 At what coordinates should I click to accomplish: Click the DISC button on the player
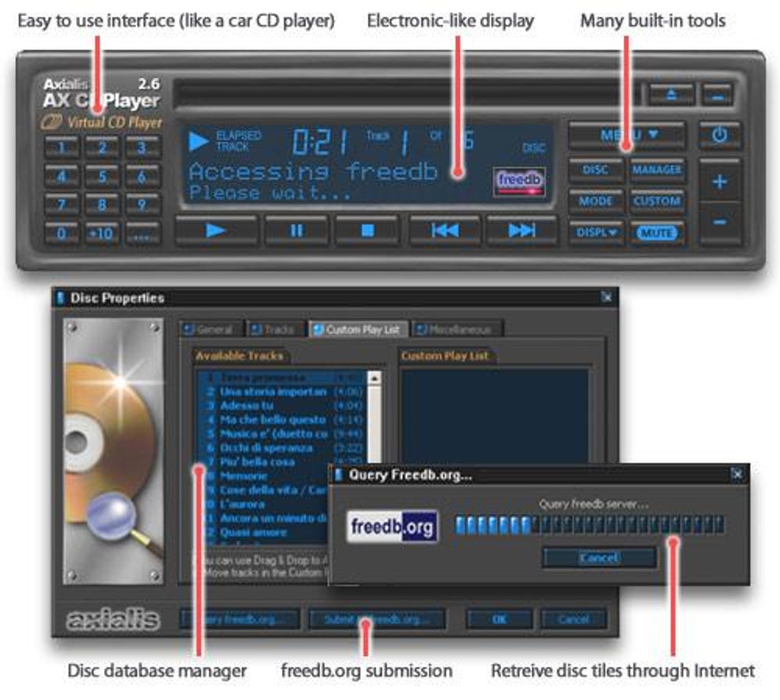pyautogui.click(x=596, y=170)
